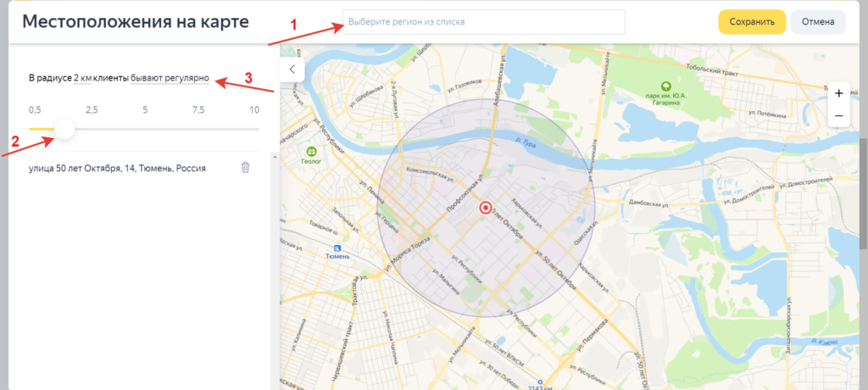Select address улица 50 лет Октября, 14

pyautogui.click(x=117, y=168)
